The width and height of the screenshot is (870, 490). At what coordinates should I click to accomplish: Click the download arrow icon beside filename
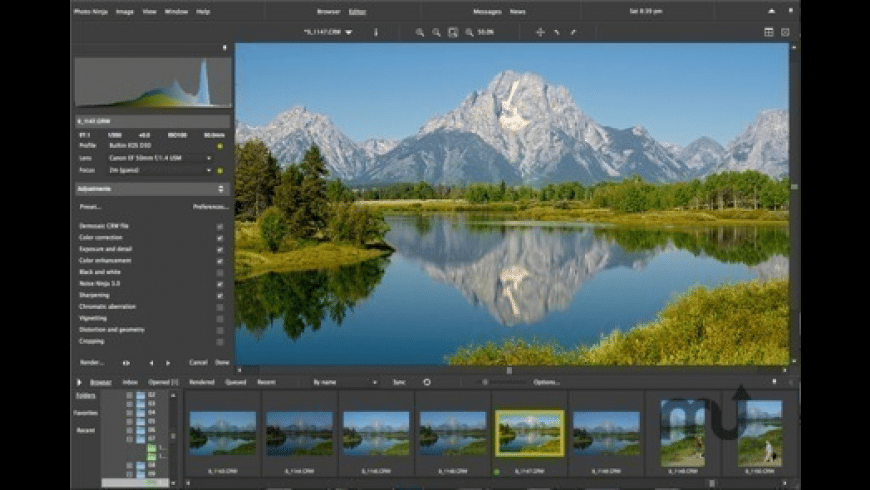376,32
